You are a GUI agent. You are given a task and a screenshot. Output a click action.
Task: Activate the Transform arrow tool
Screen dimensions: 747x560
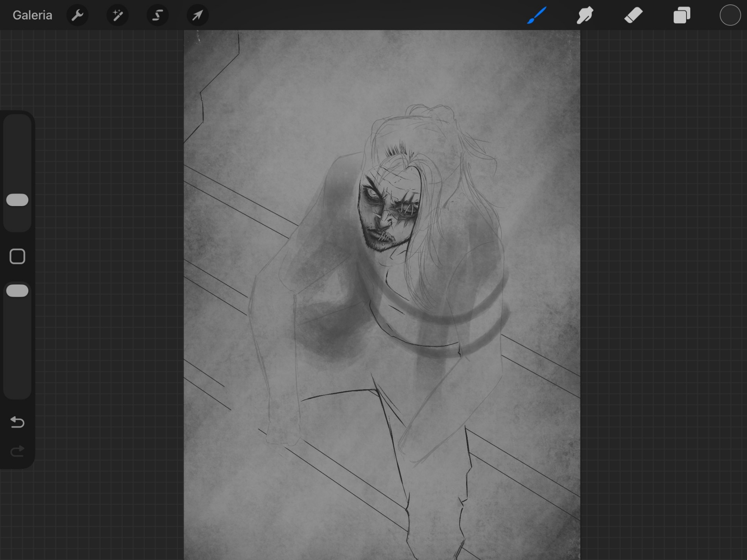pos(198,15)
